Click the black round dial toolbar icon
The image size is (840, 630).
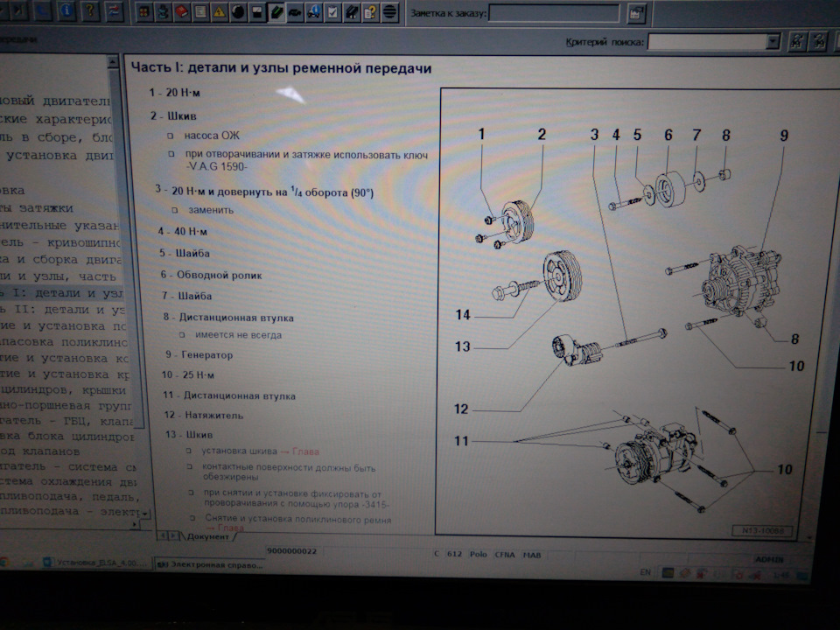(238, 12)
